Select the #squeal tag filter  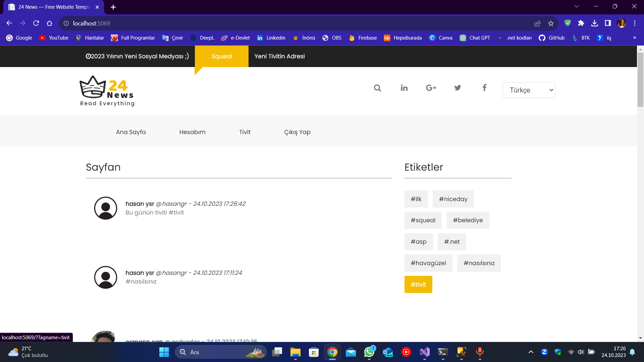point(423,220)
